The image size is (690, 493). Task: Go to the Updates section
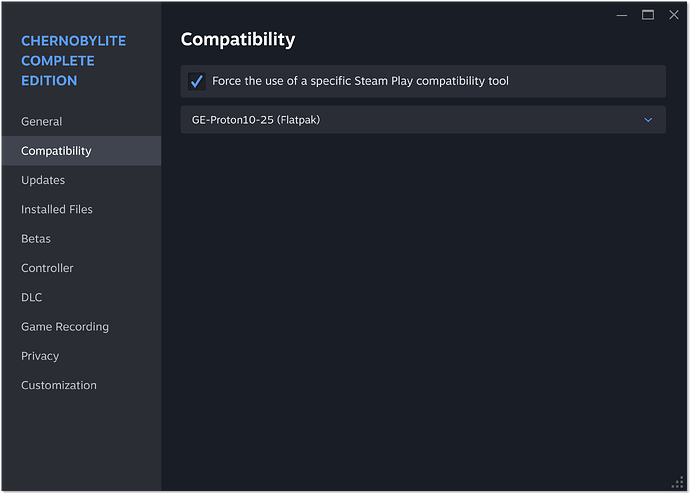coord(43,180)
